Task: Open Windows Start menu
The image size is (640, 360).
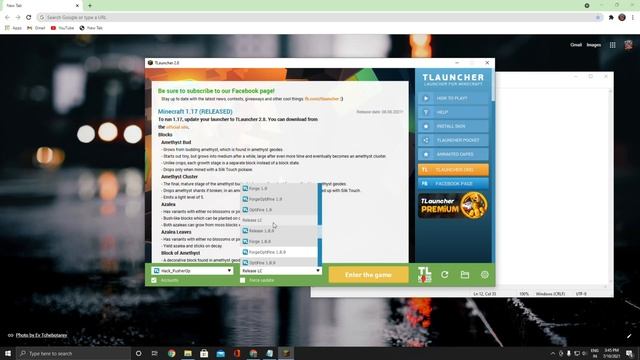Action: [x=8, y=353]
